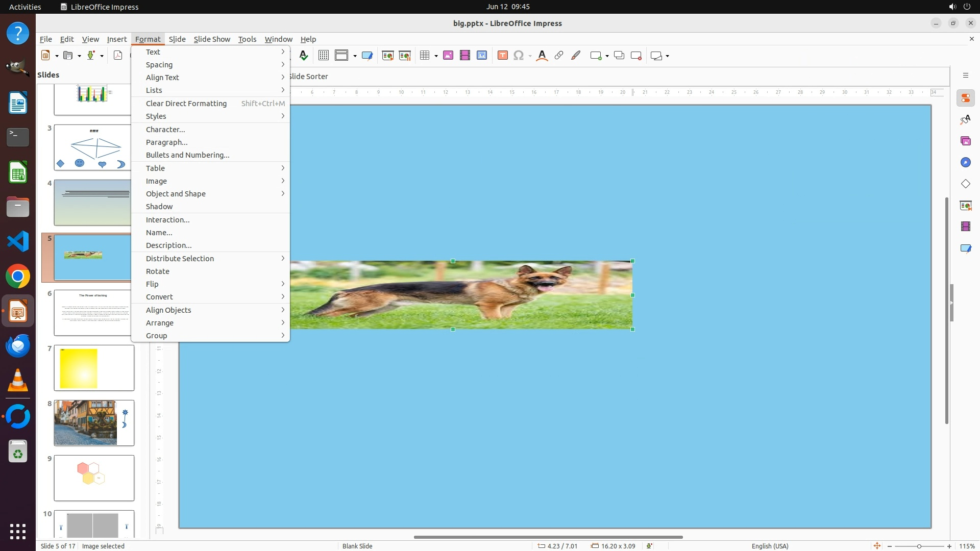Open the Slide Show menu

click(x=212, y=39)
